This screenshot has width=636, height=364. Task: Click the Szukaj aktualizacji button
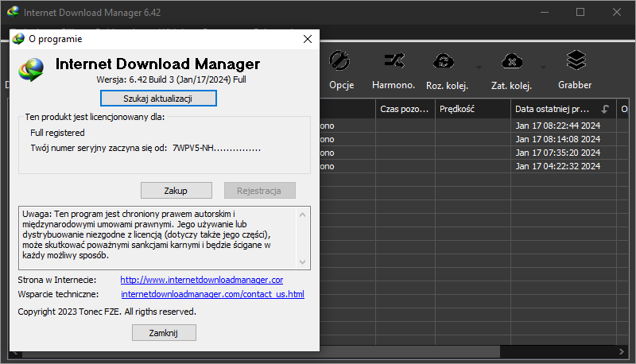[x=158, y=99]
